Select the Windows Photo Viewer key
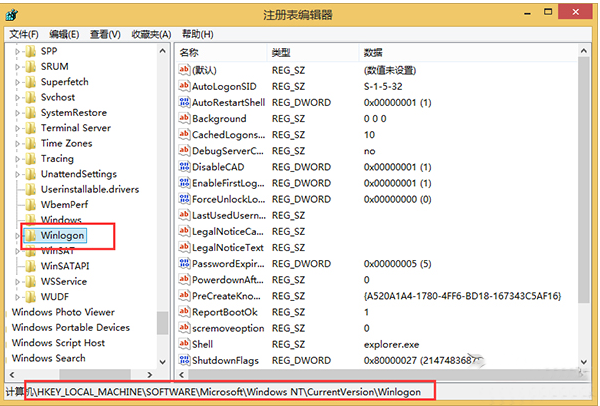Image resolution: width=600 pixels, height=406 pixels. tap(63, 312)
